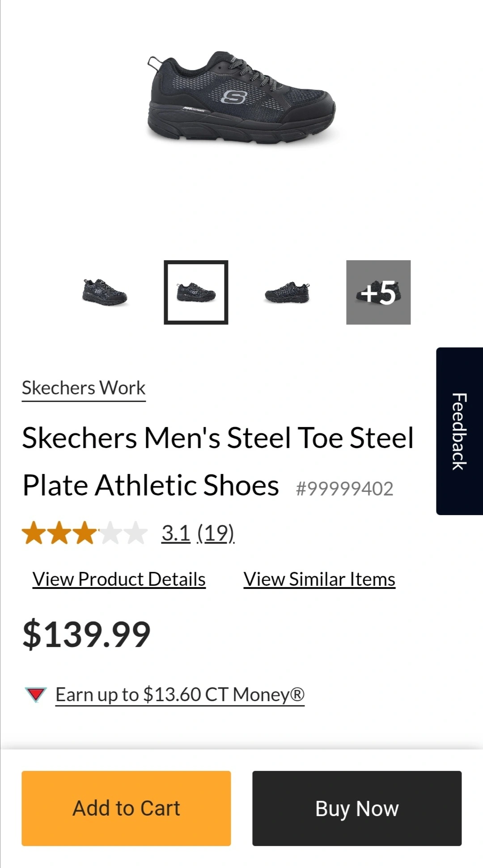Click the empty fifth rating star
This screenshot has width=483, height=868.
click(x=136, y=533)
